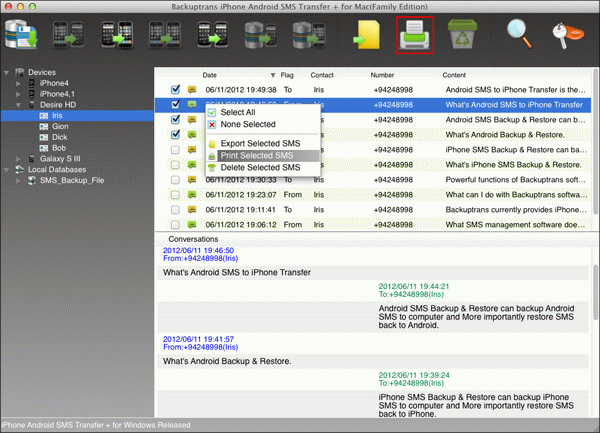Image resolution: width=600 pixels, height=433 pixels.
Task: Click the yellow Export file toolbar icon
Action: (x=367, y=35)
